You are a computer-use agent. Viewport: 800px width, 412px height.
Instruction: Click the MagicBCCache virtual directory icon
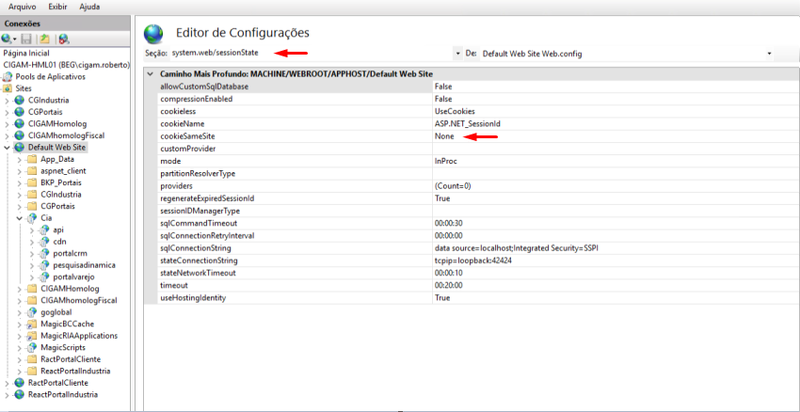[x=32, y=324]
